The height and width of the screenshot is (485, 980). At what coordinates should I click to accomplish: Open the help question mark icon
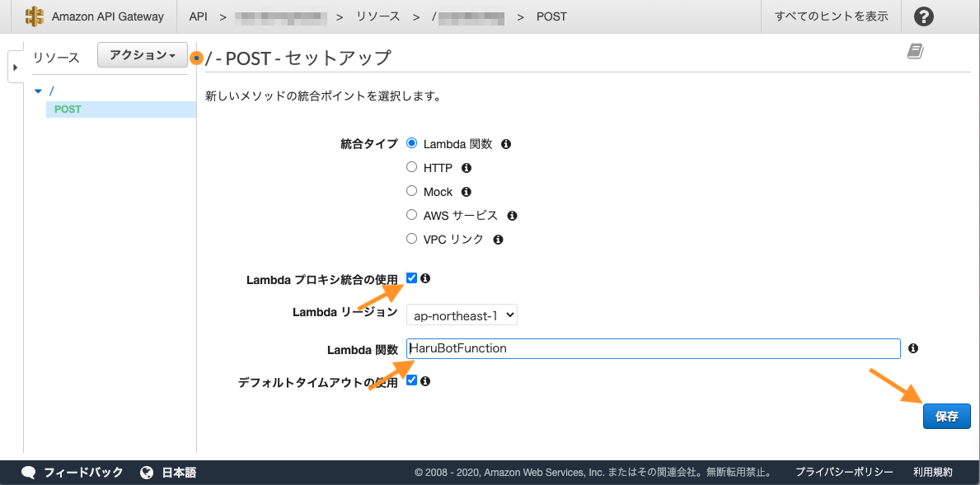coord(923,16)
